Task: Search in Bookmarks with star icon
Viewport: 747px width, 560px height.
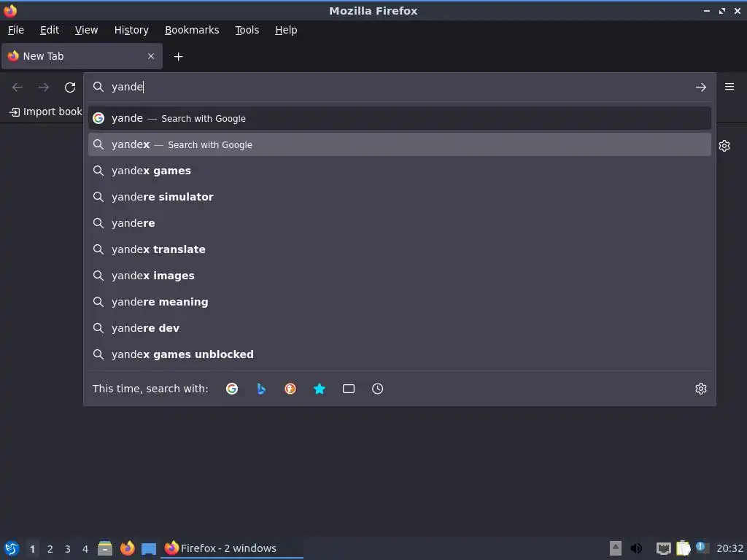Action: (x=320, y=389)
